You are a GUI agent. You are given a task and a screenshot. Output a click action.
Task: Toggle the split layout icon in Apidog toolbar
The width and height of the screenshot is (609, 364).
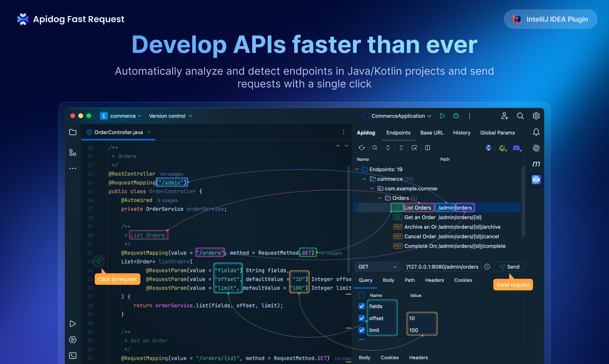[427, 148]
